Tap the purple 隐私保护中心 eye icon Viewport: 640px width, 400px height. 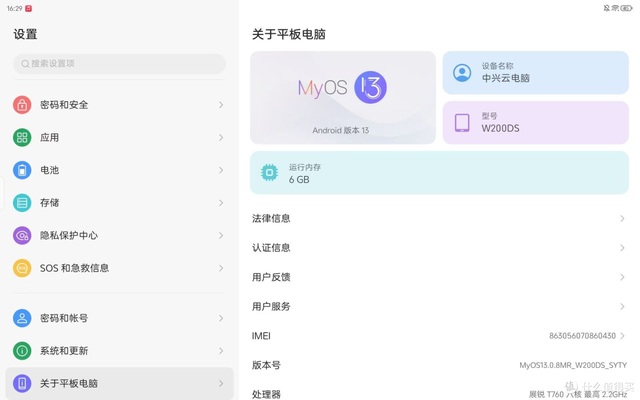pos(22,236)
